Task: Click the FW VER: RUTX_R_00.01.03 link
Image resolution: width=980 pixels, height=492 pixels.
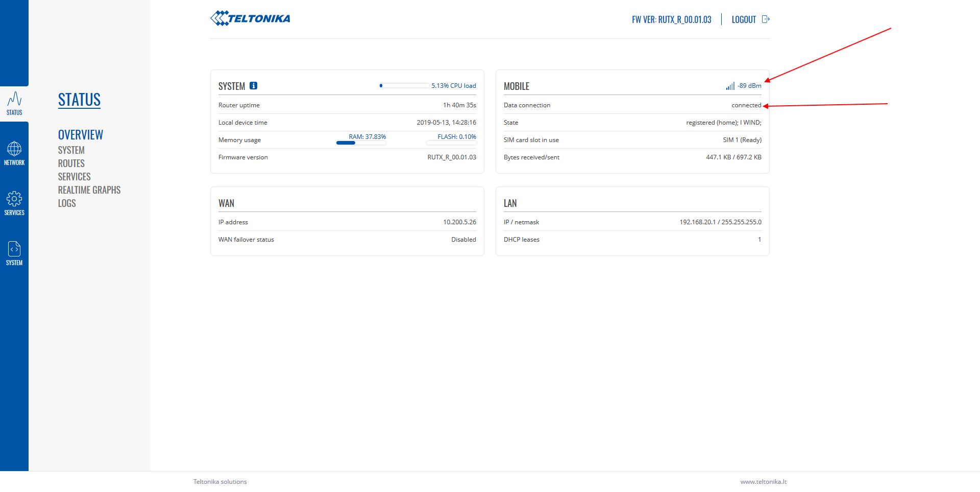Action: (x=671, y=19)
